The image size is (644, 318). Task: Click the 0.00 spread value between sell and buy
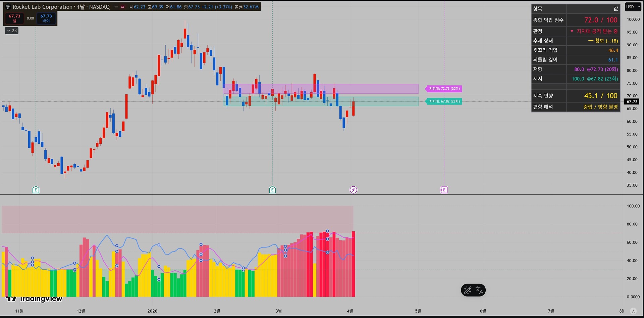[30, 18]
